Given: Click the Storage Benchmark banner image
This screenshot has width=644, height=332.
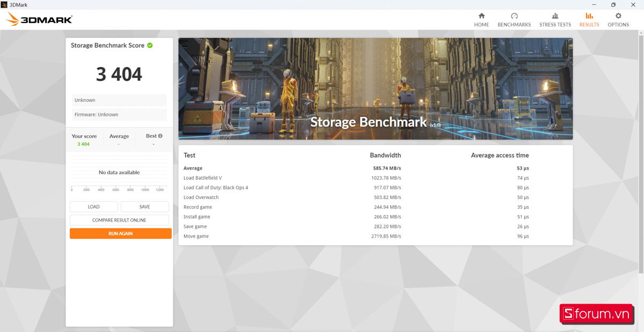Looking at the screenshot, I should point(375,88).
